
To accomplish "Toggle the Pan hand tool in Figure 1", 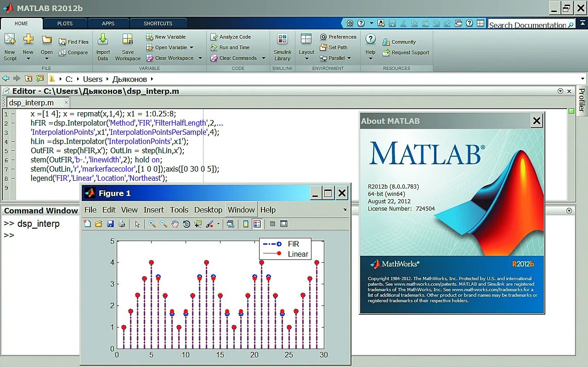I will tap(175, 224).
